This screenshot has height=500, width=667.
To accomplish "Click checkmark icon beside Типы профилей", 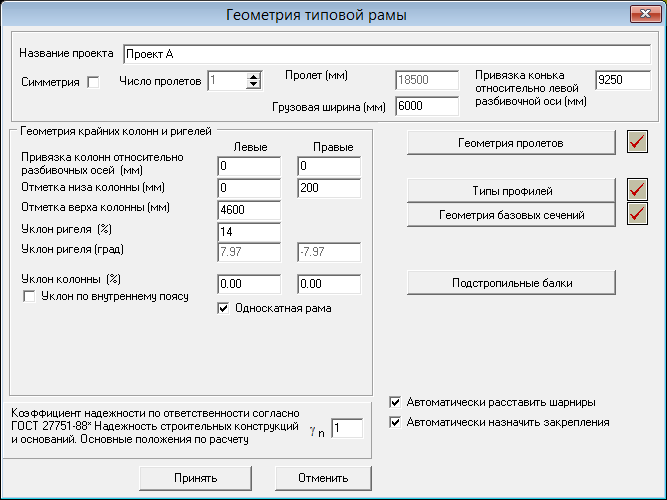I will (637, 190).
